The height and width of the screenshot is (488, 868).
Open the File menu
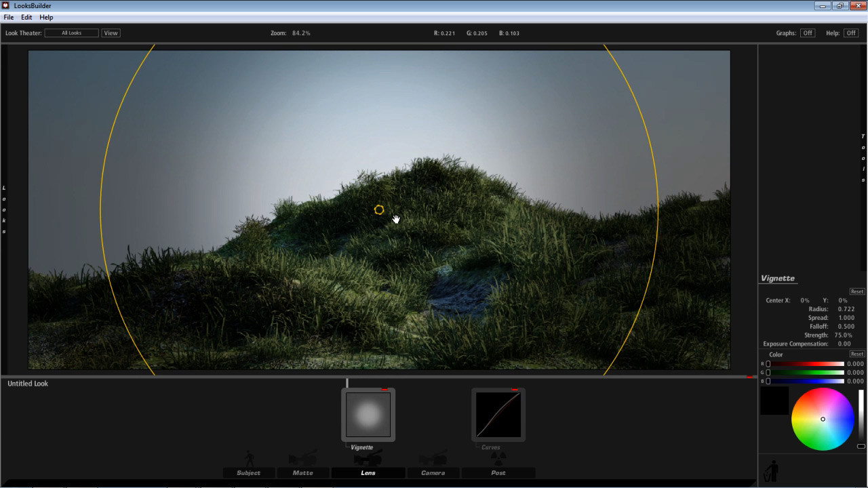(x=9, y=17)
